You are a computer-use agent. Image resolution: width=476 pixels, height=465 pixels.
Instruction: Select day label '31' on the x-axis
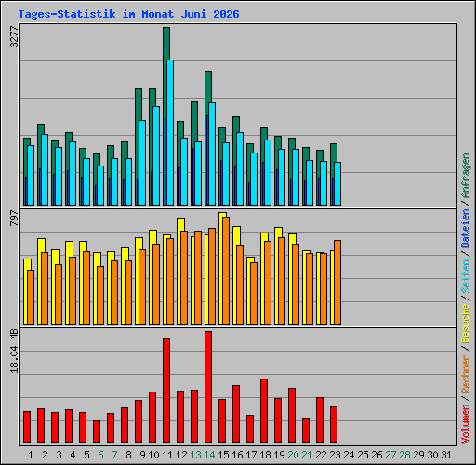[x=446, y=455]
